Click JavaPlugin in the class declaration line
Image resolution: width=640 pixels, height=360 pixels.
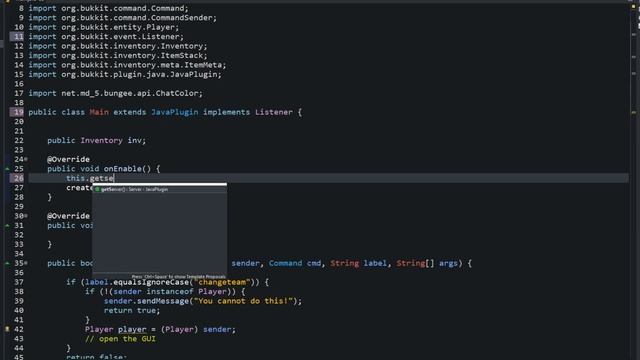point(175,112)
